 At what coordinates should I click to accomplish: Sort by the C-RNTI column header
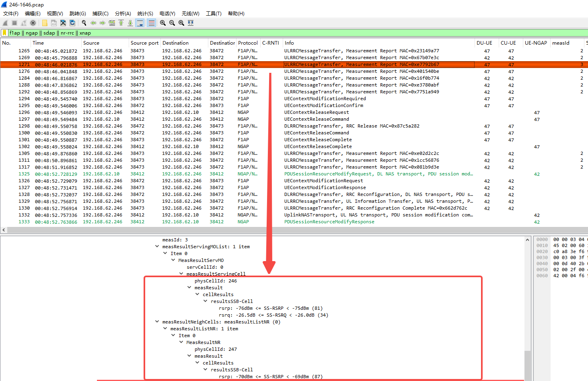[271, 43]
